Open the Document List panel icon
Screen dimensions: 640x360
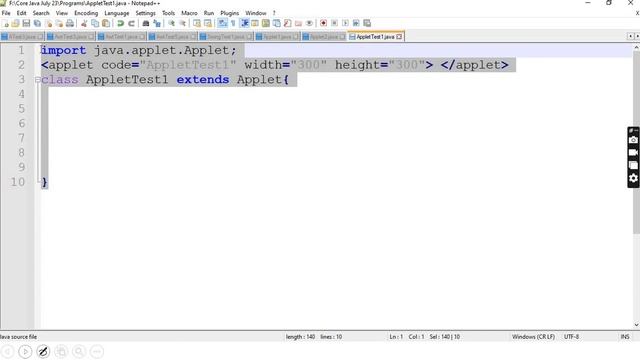click(x=276, y=23)
